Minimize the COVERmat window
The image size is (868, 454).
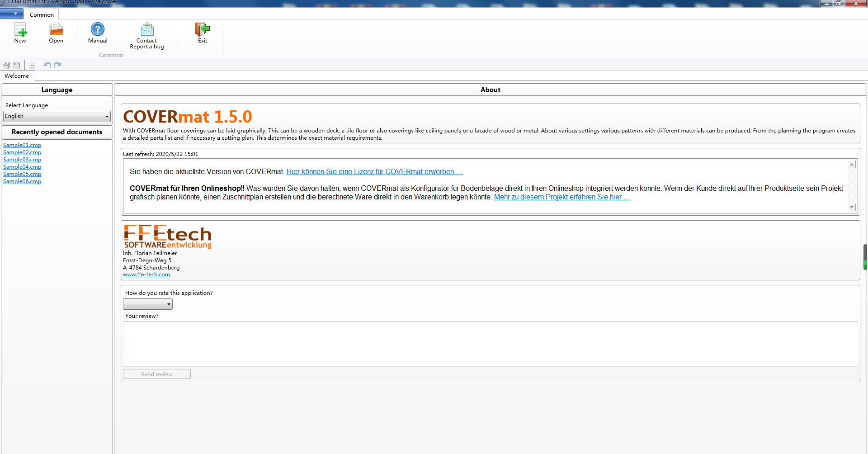826,3
